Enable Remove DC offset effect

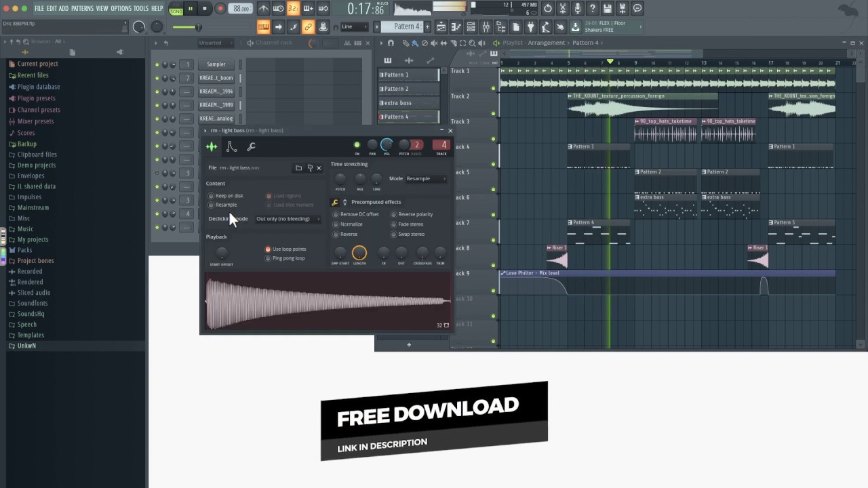(x=356, y=214)
